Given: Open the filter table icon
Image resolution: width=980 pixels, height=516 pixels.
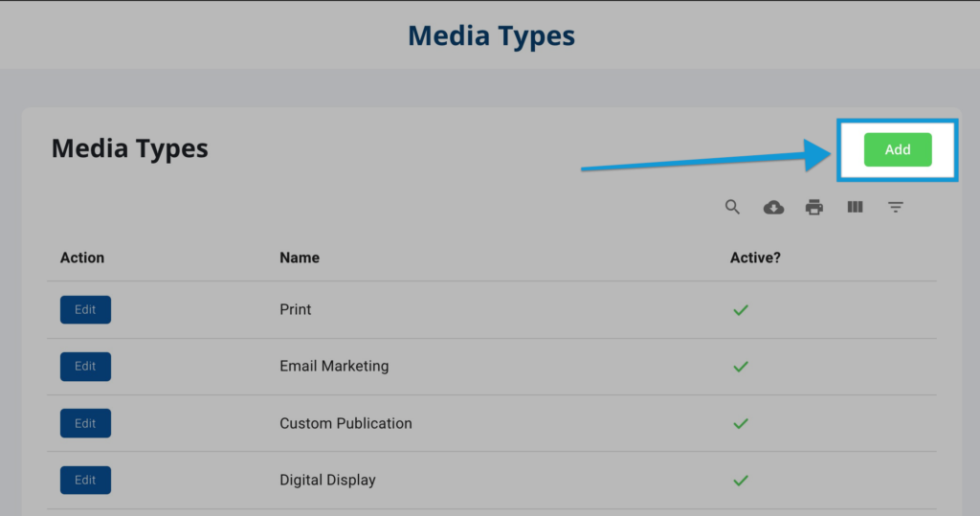Looking at the screenshot, I should [x=896, y=207].
